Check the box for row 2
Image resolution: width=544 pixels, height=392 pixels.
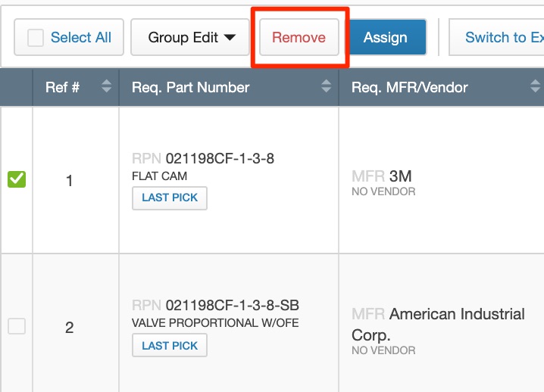tap(17, 327)
